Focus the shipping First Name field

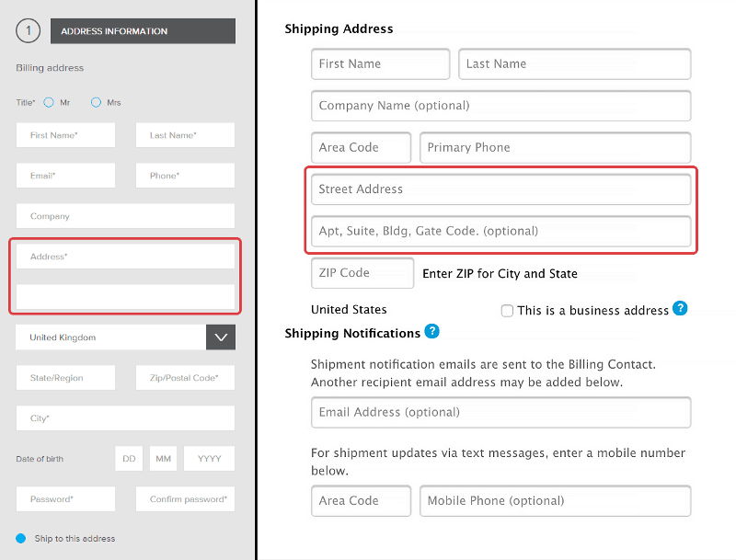pos(380,63)
